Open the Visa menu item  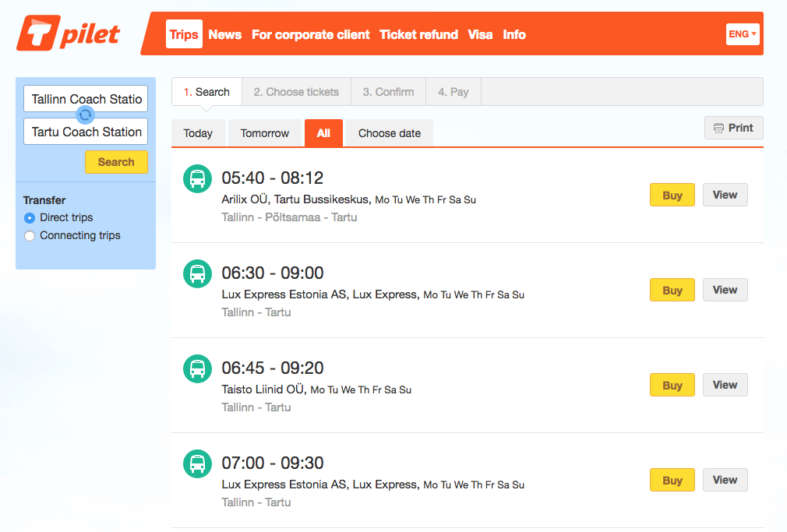coord(480,34)
